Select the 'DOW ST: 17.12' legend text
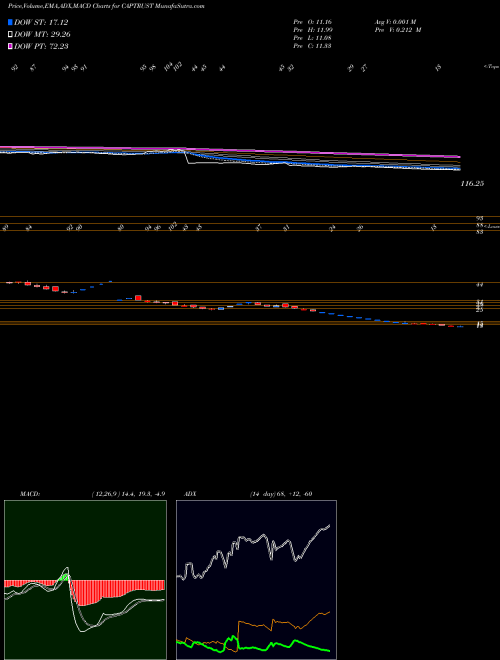Image resolution: width=500 pixels, height=660 pixels. click(41, 22)
